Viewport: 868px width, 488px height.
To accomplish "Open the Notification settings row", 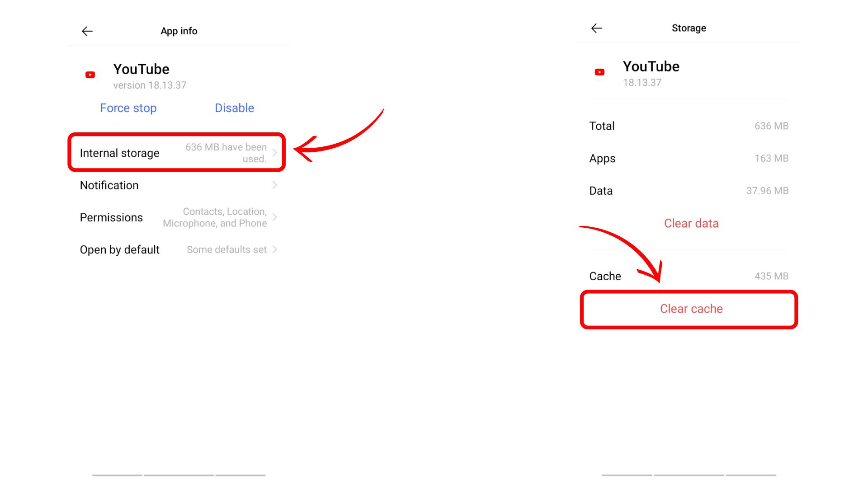I will point(179,185).
